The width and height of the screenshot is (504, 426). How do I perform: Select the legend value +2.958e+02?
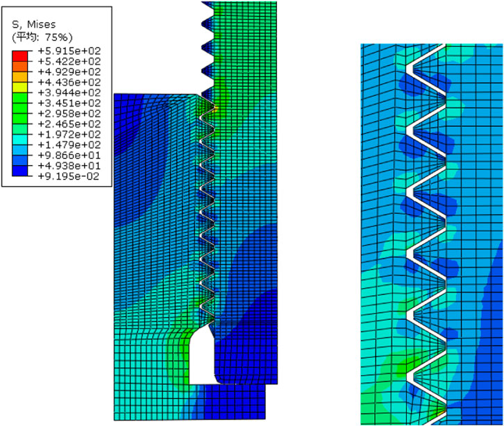(69, 113)
